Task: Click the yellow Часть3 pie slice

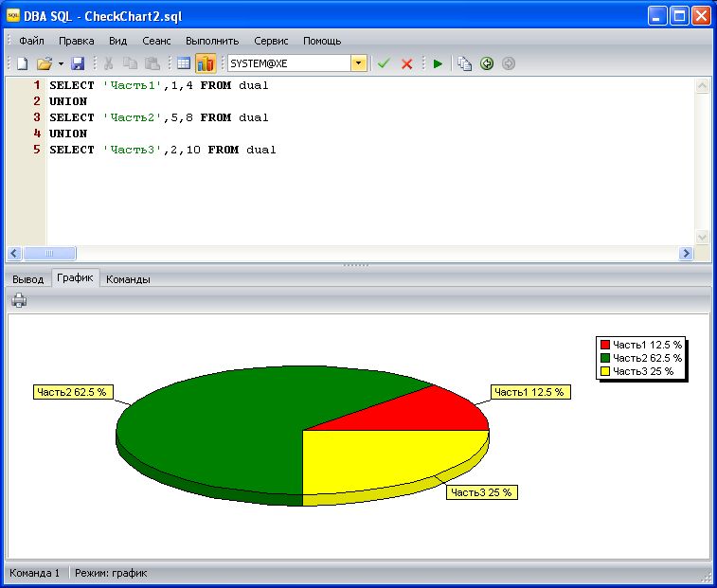Action: coord(379,459)
